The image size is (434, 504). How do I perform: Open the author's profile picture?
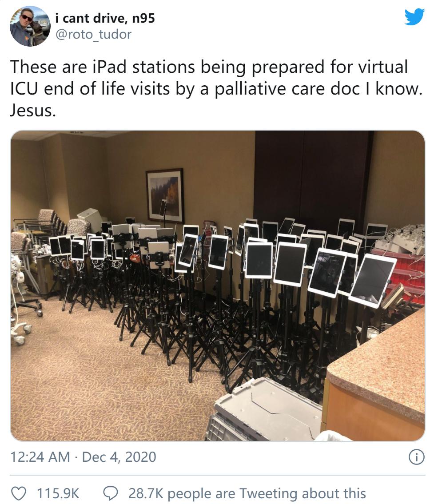(x=30, y=26)
